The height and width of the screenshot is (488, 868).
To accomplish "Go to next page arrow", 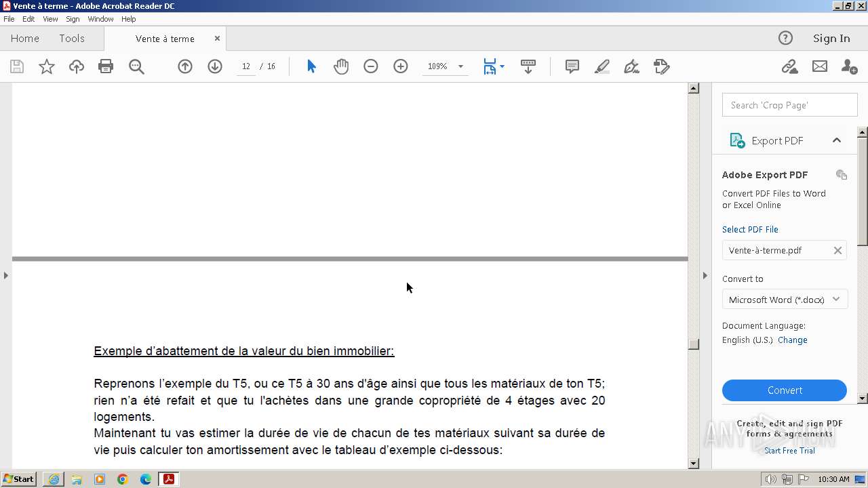I will [215, 66].
